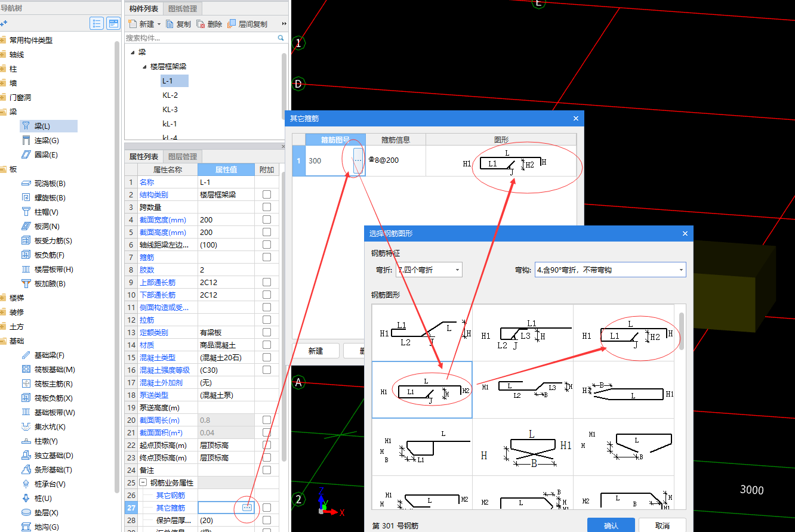Select 柱帽(V) column cap component

click(x=47, y=212)
